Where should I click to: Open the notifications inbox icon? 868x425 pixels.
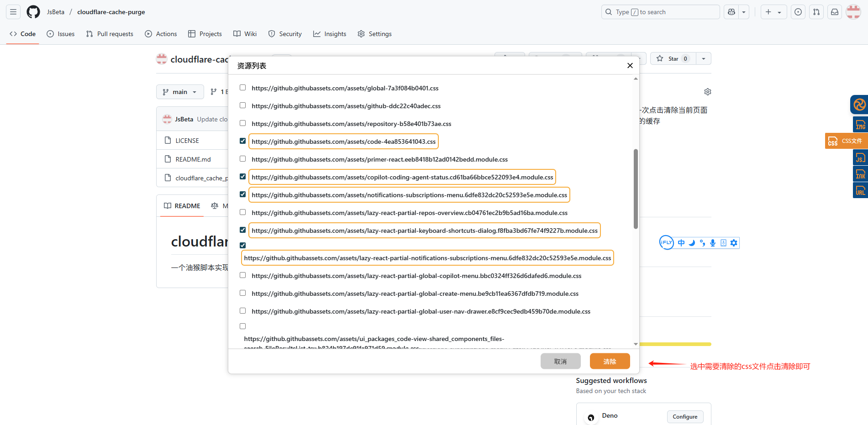click(835, 12)
